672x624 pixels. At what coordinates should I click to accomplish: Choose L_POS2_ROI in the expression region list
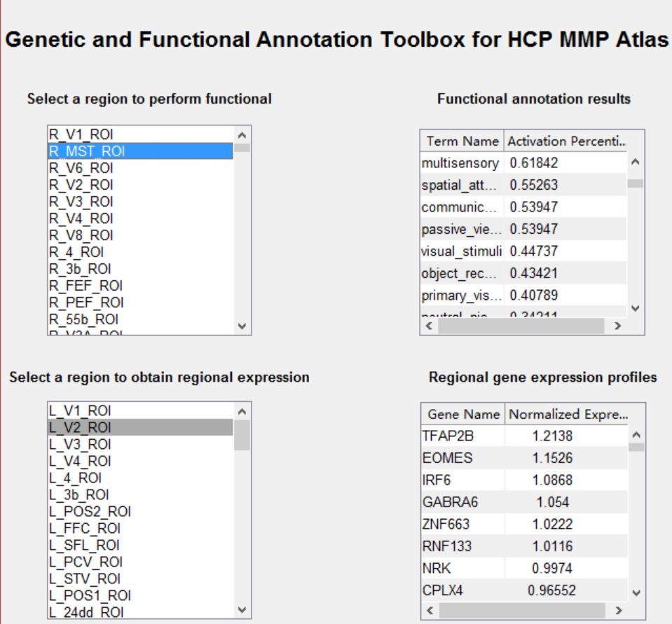tap(90, 512)
